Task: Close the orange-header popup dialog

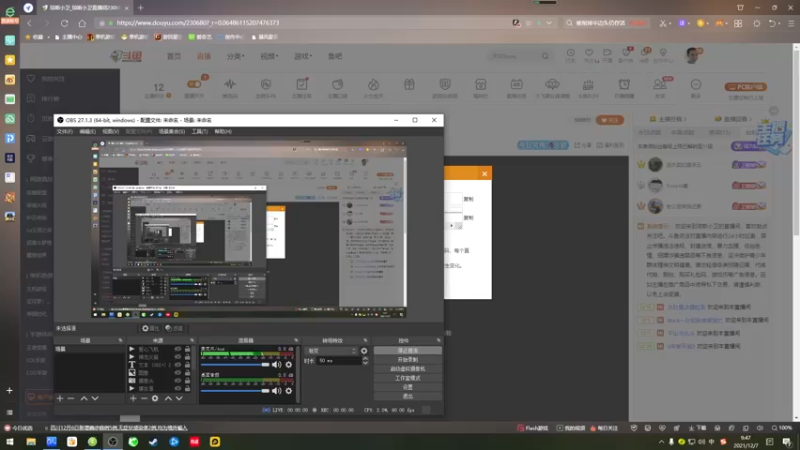Action: [485, 174]
